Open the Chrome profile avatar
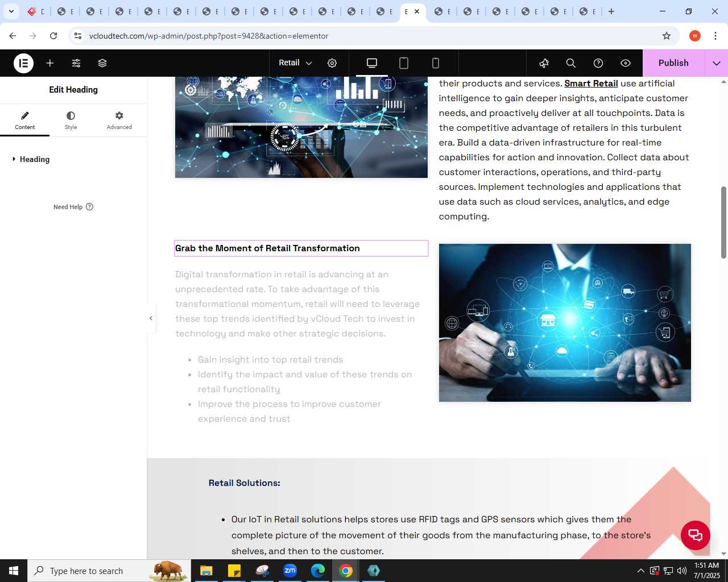728x582 pixels. [695, 36]
